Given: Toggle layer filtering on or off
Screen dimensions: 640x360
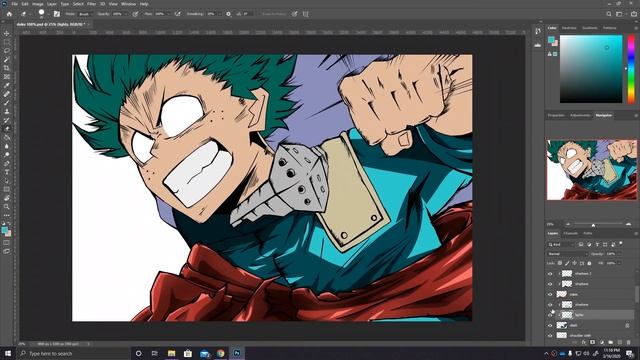Looking at the screenshot, I should 621,244.
